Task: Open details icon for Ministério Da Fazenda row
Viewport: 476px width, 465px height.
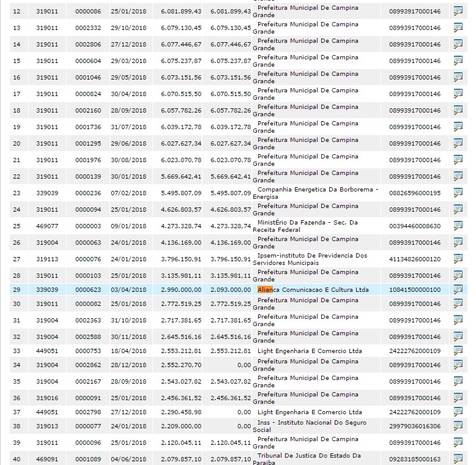Action: (x=458, y=226)
